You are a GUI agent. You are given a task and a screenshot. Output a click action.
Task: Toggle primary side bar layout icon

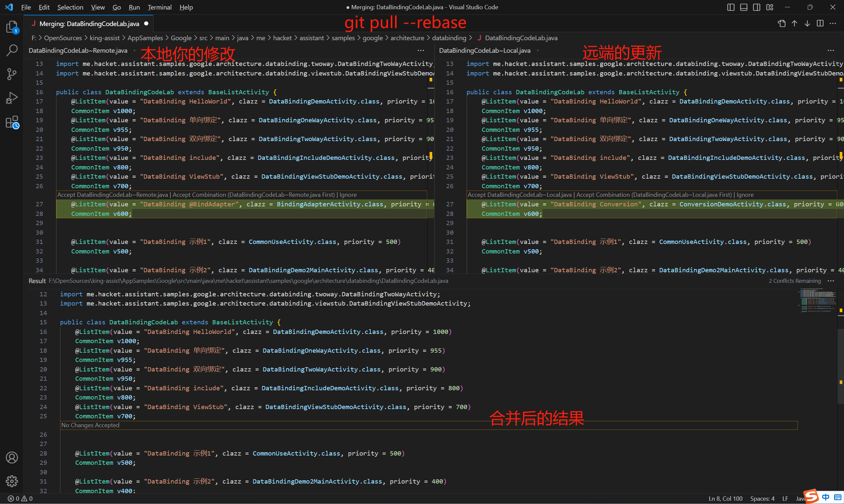[x=731, y=7]
